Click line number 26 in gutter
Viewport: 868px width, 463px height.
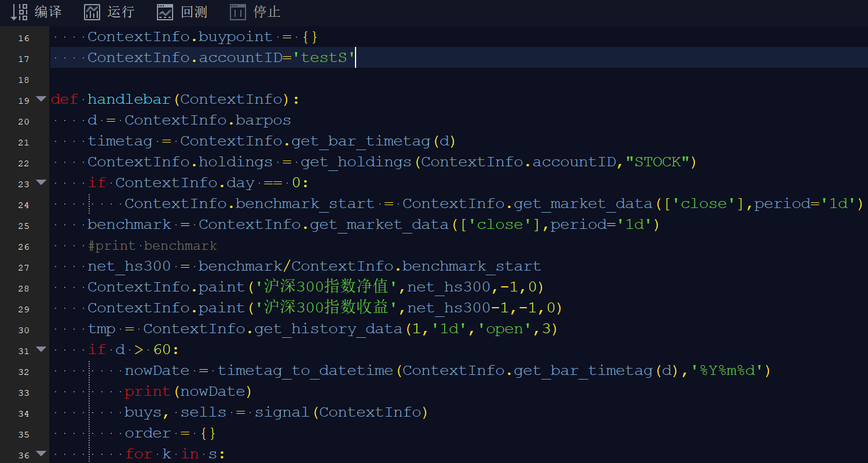(x=23, y=247)
